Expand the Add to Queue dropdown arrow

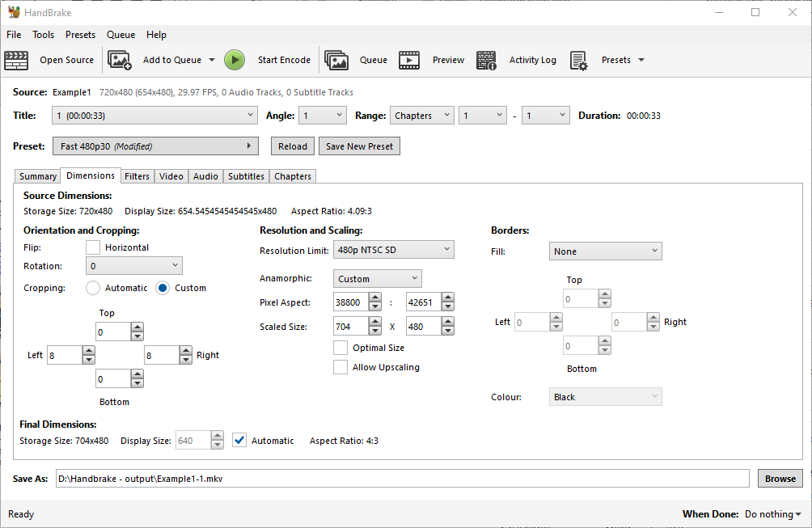tap(212, 60)
